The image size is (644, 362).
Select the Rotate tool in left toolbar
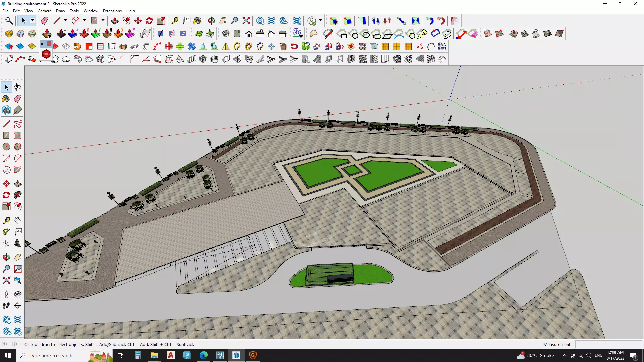pos(6,195)
